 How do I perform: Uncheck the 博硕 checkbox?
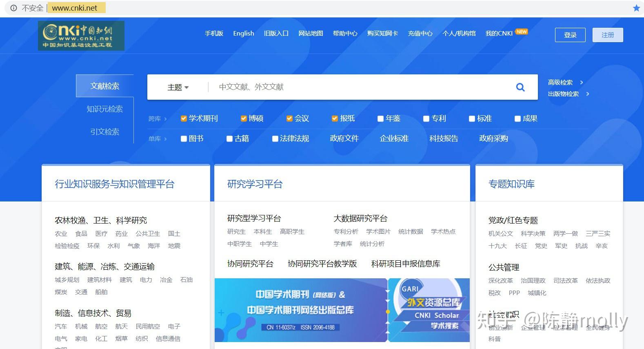244,119
